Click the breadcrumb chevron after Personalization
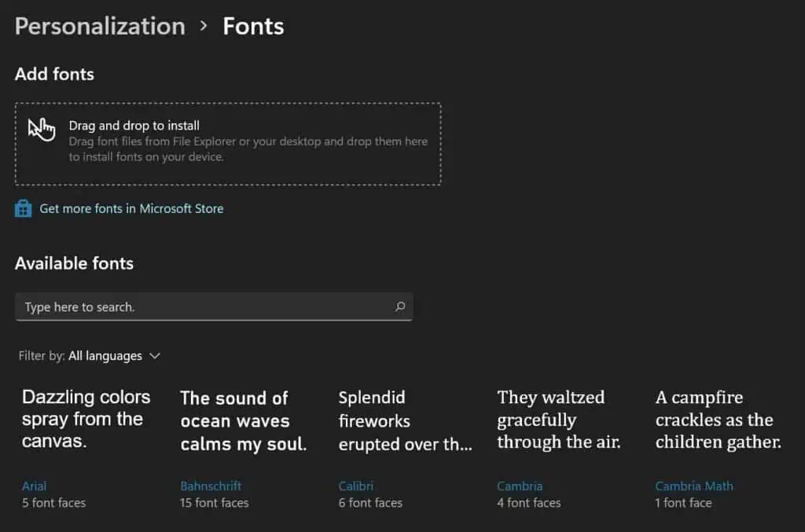805x532 pixels. tap(204, 27)
